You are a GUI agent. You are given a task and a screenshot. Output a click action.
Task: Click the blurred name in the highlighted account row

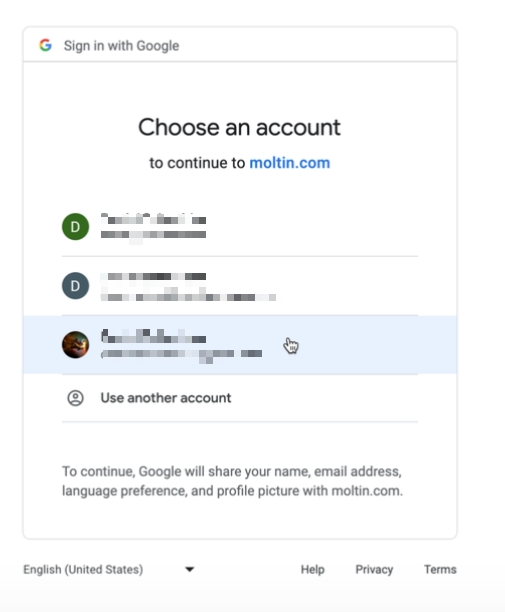click(153, 336)
